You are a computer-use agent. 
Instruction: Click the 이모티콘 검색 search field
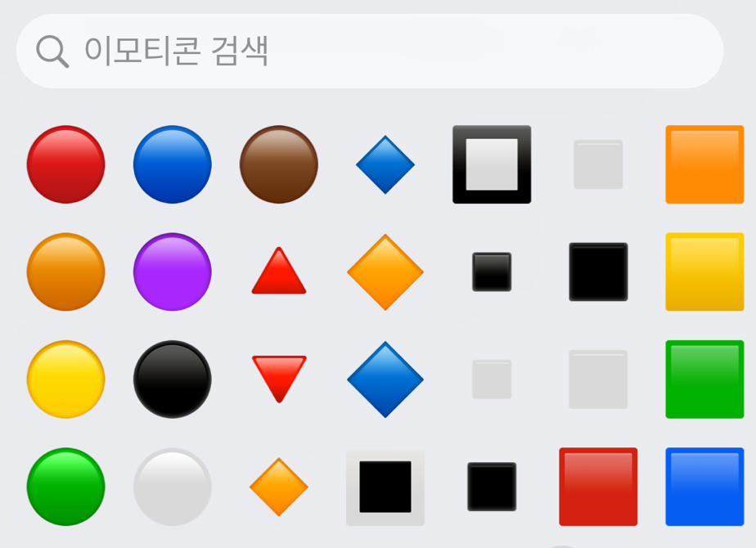(370, 51)
